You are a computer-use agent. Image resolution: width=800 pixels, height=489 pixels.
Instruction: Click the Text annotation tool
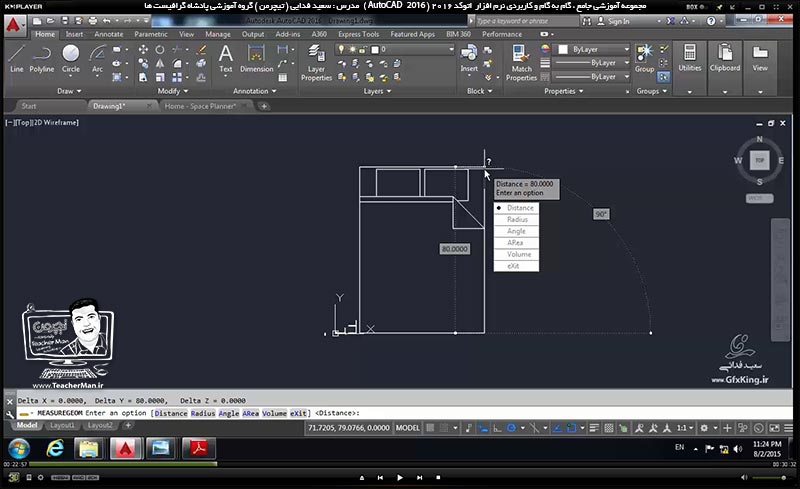[226, 59]
